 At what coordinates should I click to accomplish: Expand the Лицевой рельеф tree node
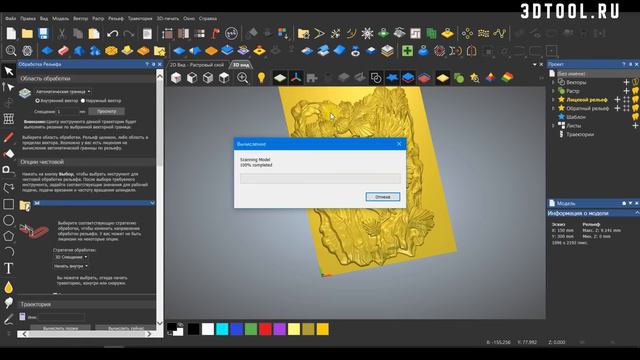(x=553, y=99)
